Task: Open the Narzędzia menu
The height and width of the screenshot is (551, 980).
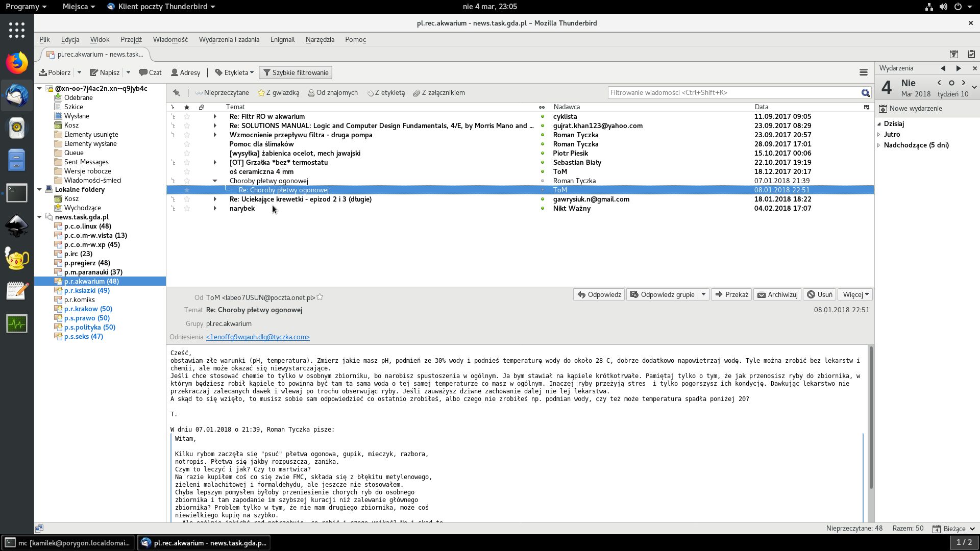Action: (320, 39)
